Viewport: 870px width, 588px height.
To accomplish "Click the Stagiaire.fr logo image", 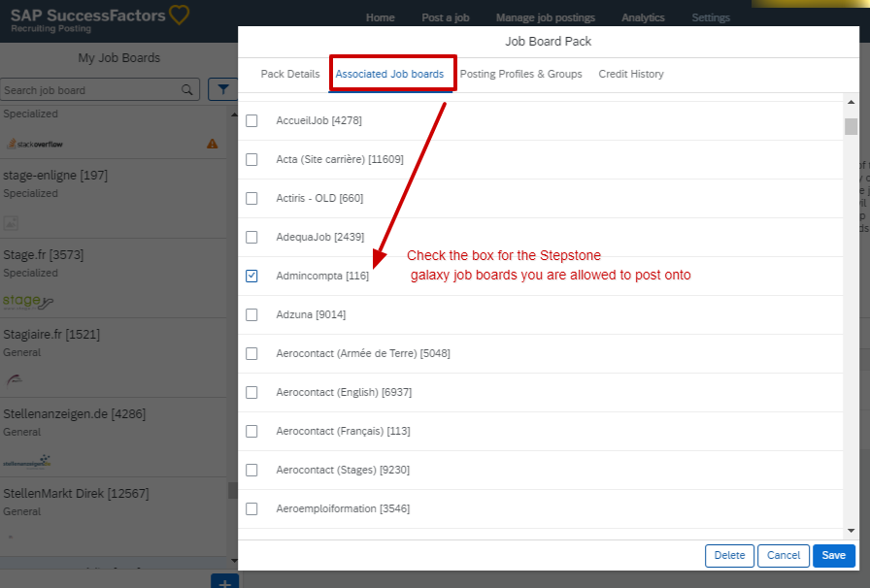I will click(15, 380).
